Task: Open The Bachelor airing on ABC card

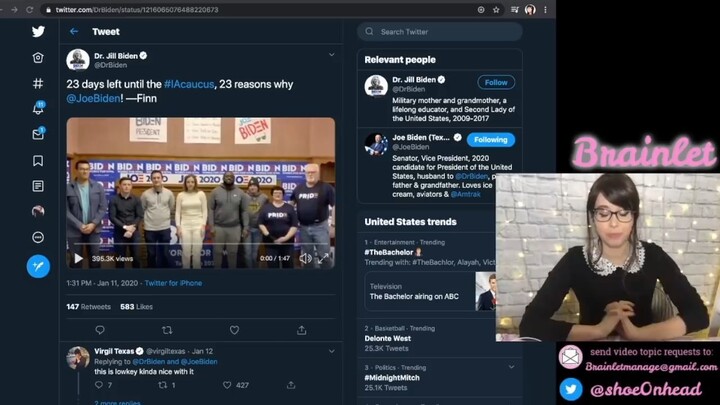Action: tap(430, 292)
